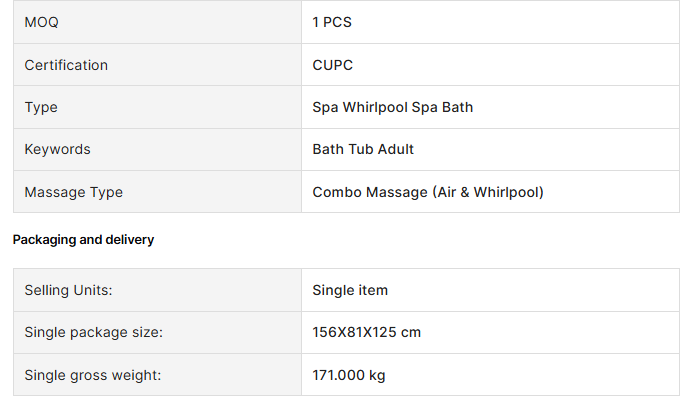The image size is (698, 408).
Task: Click the Single gross weight label
Action: [93, 375]
